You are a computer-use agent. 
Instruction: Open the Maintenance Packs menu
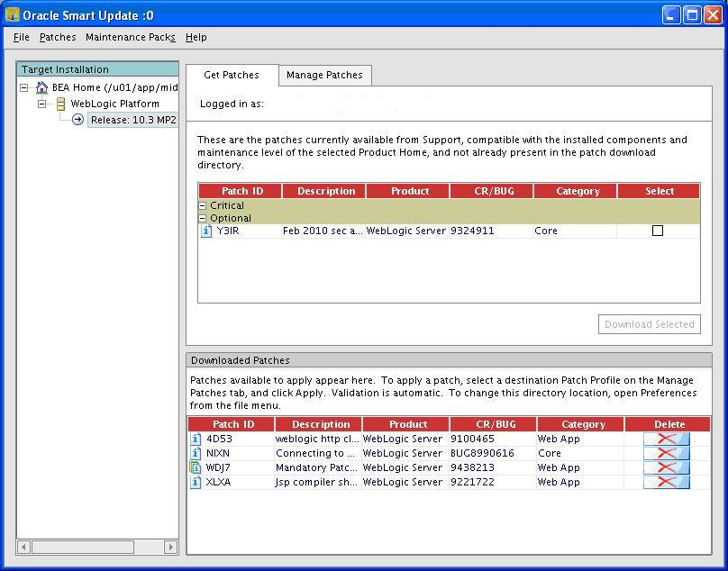pyautogui.click(x=130, y=38)
